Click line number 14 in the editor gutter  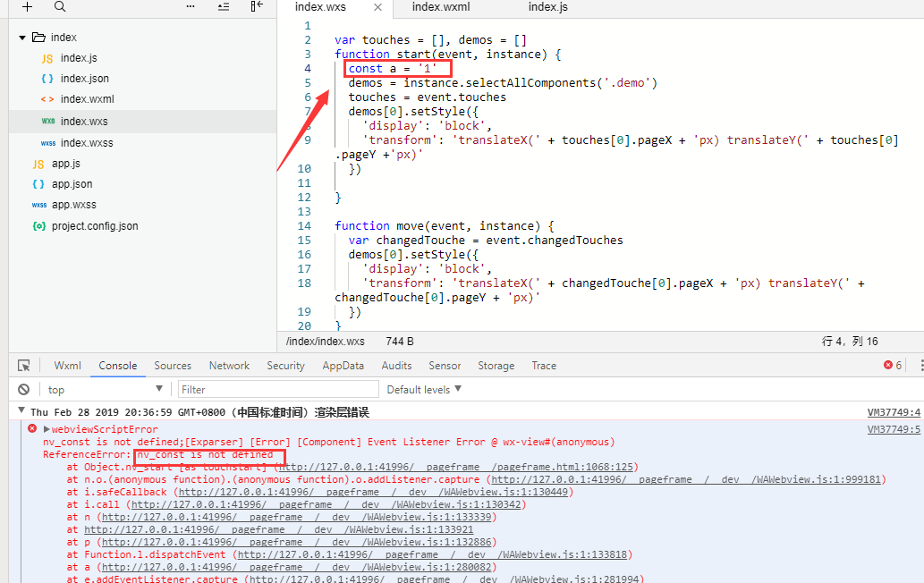pos(304,226)
